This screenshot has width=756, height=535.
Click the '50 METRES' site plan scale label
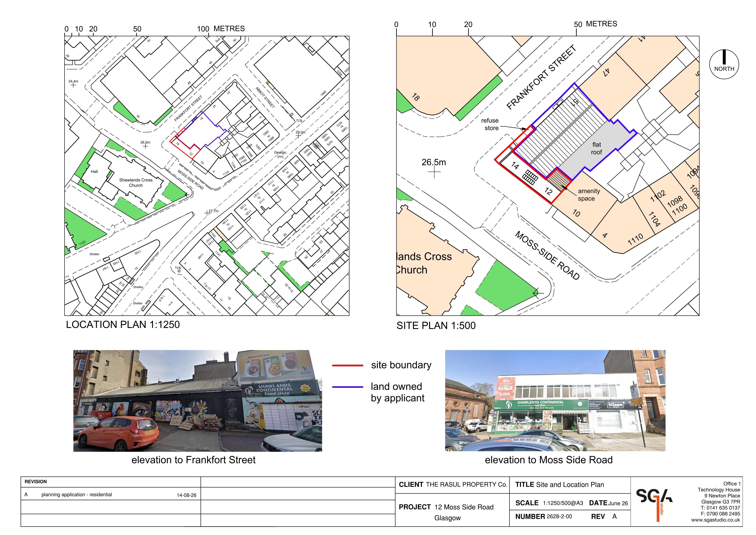click(595, 24)
